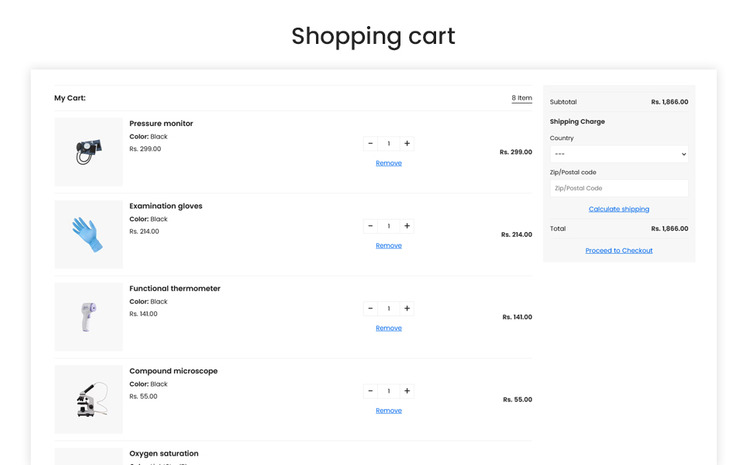Click the Rs. 141.00 line total
Image resolution: width=748 pixels, height=465 pixels.
click(517, 317)
